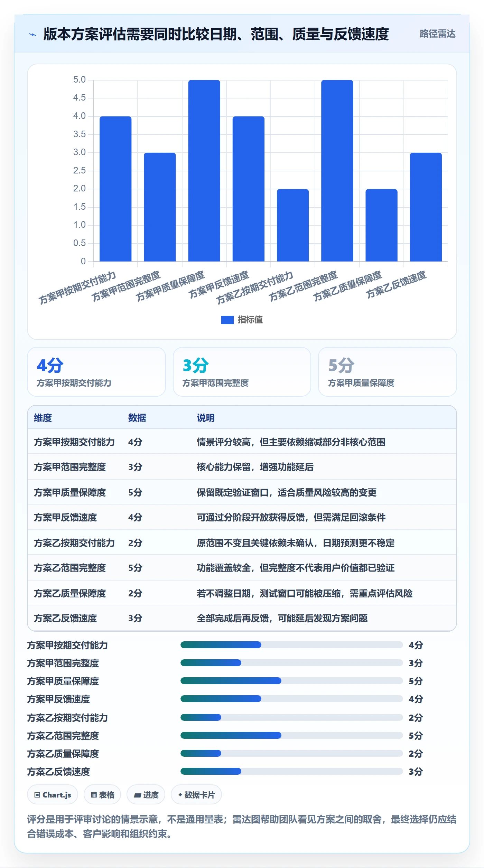Click the 方案甲按期交付能力 chart bar

click(x=115, y=189)
